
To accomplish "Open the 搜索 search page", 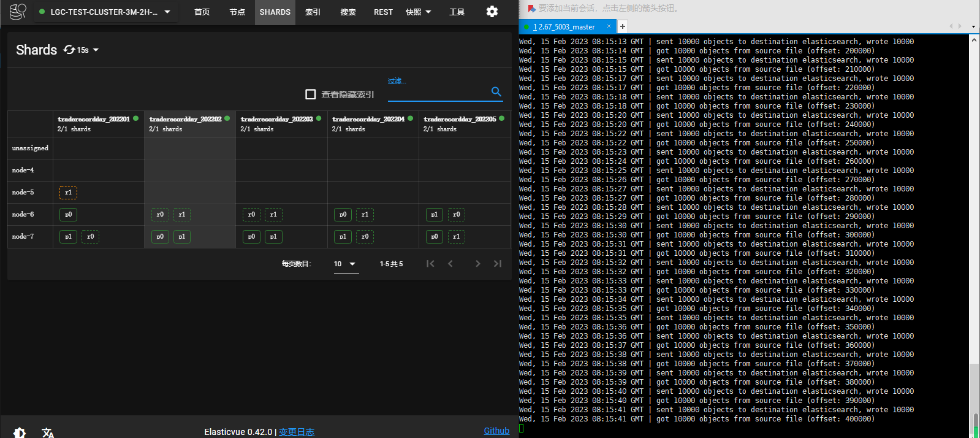I will [x=348, y=12].
